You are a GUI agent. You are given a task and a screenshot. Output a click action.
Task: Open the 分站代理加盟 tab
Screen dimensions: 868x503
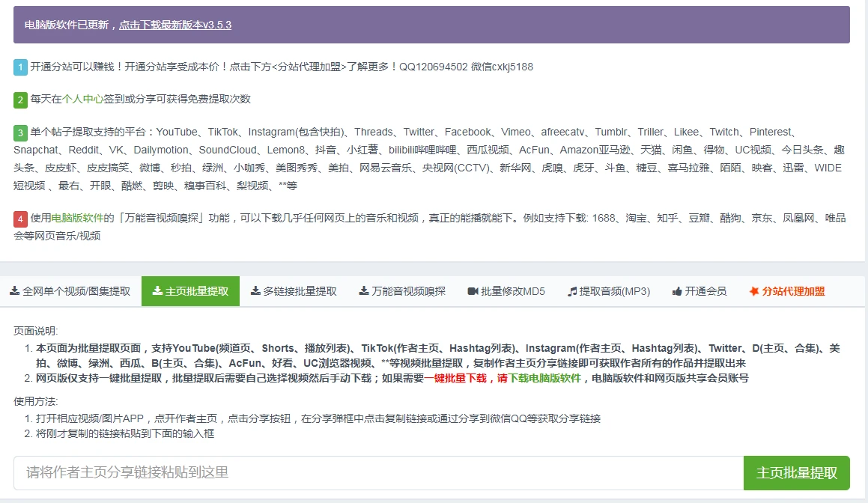(x=787, y=291)
